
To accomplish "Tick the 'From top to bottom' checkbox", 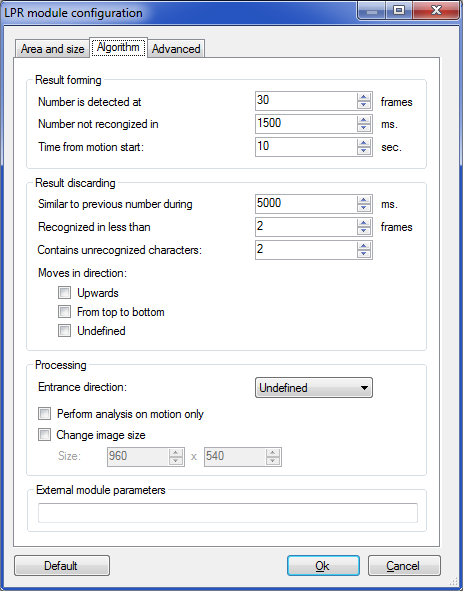I will pos(64,312).
